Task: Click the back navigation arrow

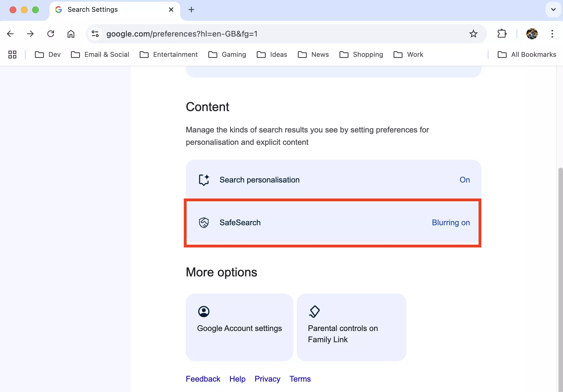Action: [10, 34]
